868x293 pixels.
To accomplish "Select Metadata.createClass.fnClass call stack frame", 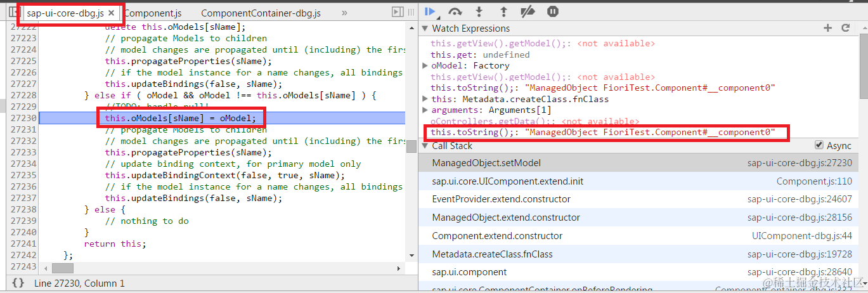I will [639, 254].
